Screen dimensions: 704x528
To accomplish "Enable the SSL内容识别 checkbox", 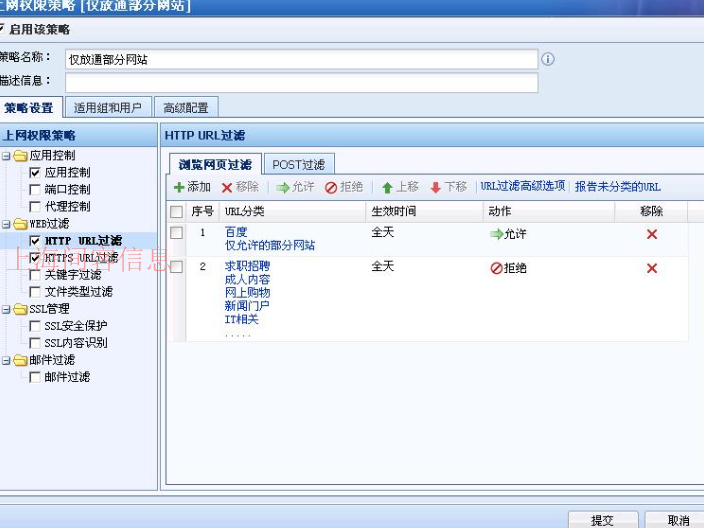I will pos(35,343).
